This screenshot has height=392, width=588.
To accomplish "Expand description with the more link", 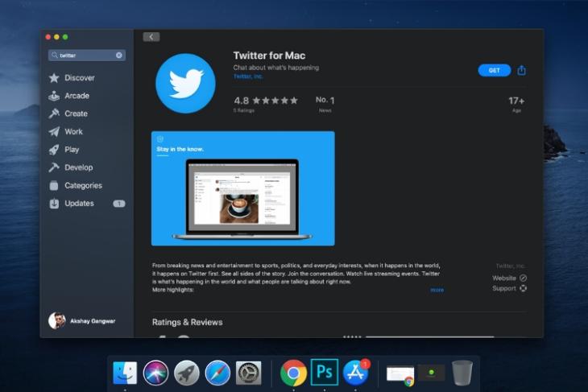I will (437, 290).
